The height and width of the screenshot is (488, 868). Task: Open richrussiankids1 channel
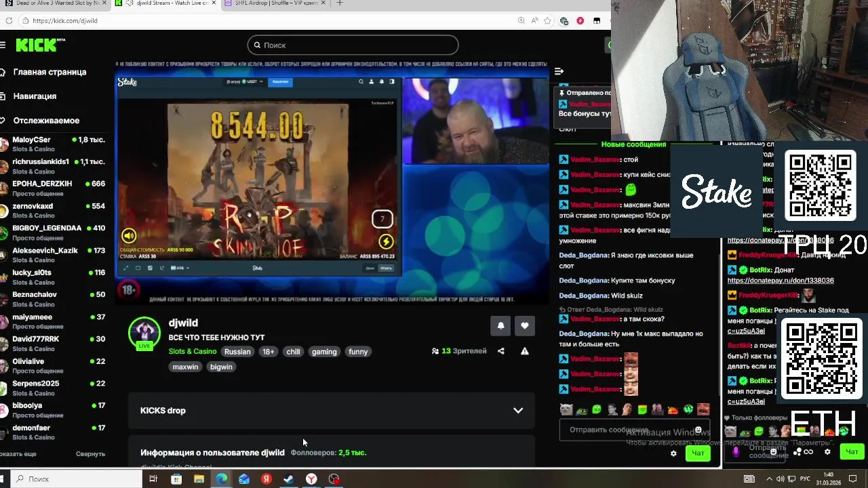click(x=53, y=166)
